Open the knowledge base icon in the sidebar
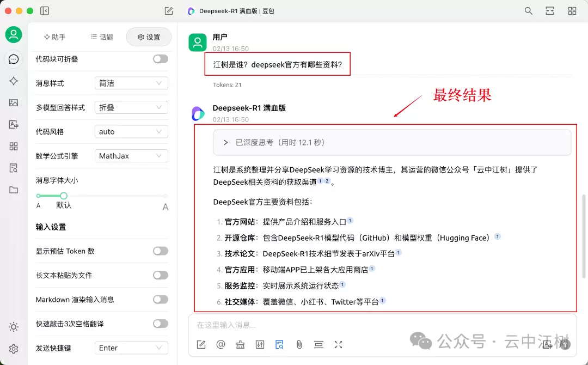This screenshot has height=365, width=588. pyautogui.click(x=14, y=168)
